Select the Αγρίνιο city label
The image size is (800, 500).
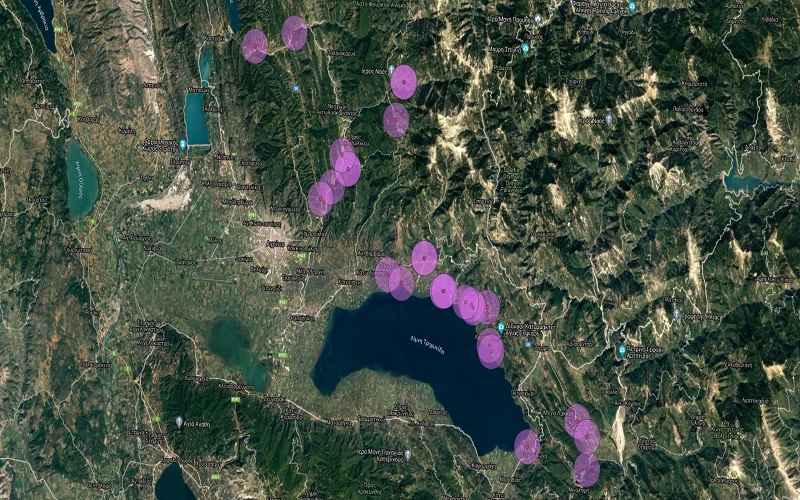pyautogui.click(x=276, y=244)
